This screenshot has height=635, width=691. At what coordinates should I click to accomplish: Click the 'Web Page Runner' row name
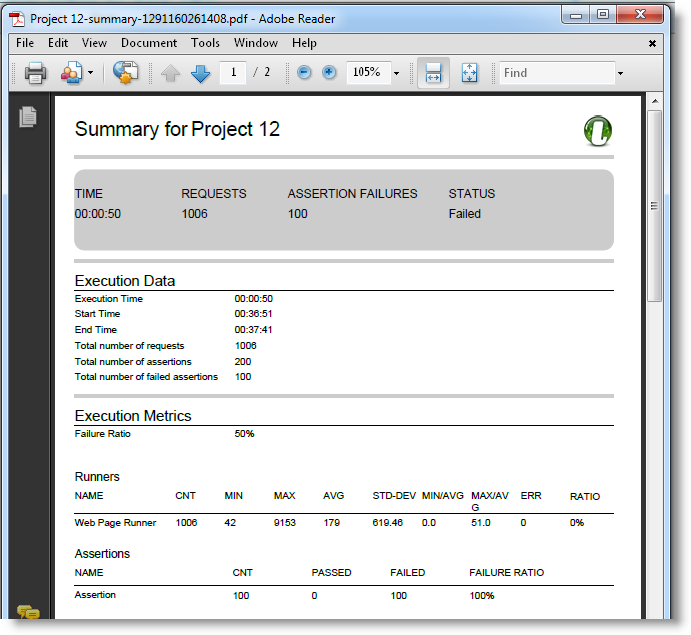pyautogui.click(x=115, y=523)
